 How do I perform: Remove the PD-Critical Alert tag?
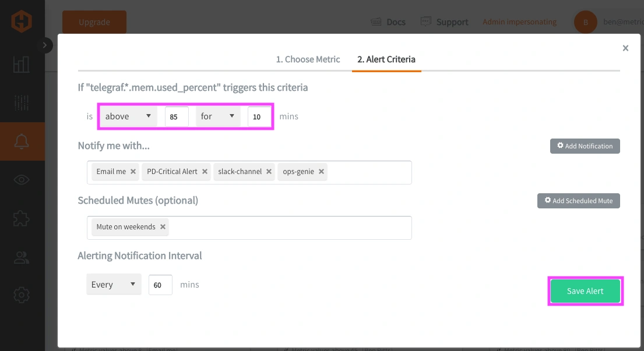tap(205, 171)
